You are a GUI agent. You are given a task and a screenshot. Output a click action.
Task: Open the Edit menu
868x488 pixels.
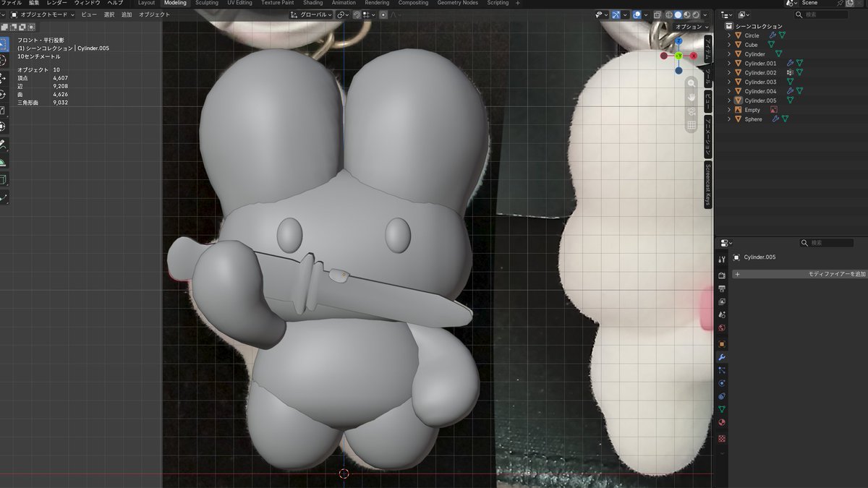point(34,3)
